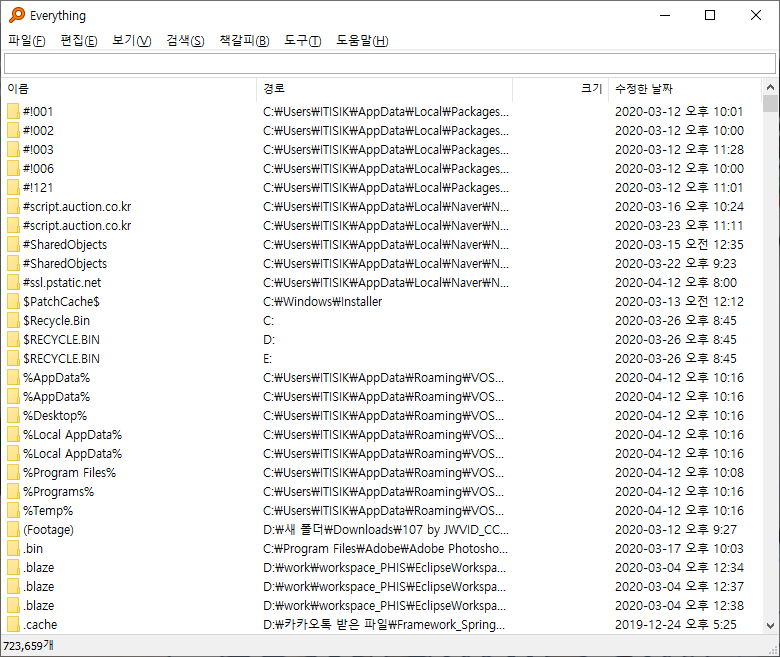Click the 723,659개 status bar count
This screenshot has width=780, height=657.
(28, 646)
